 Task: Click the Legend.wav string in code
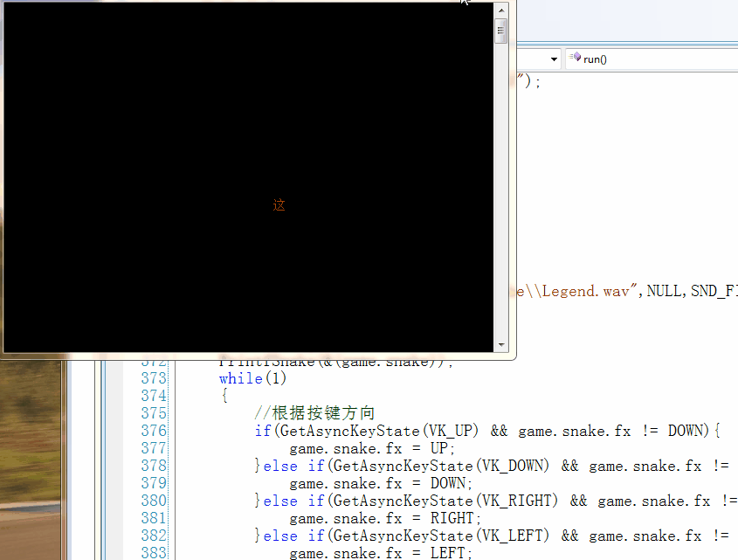click(577, 291)
